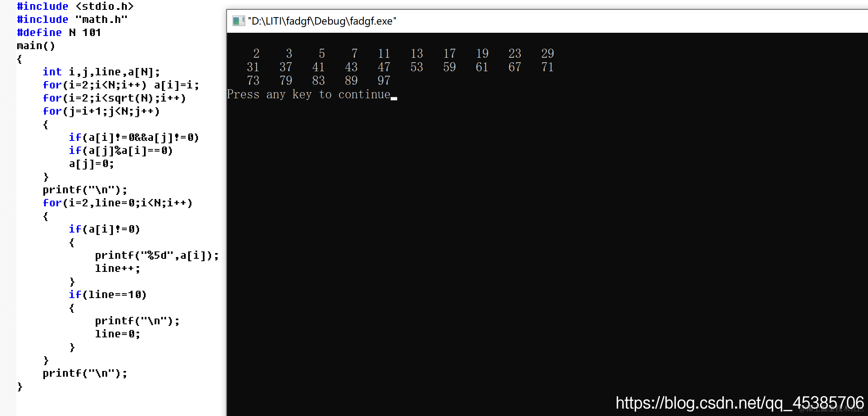Place cursor on the main() line
868x416 pixels.
(x=36, y=45)
